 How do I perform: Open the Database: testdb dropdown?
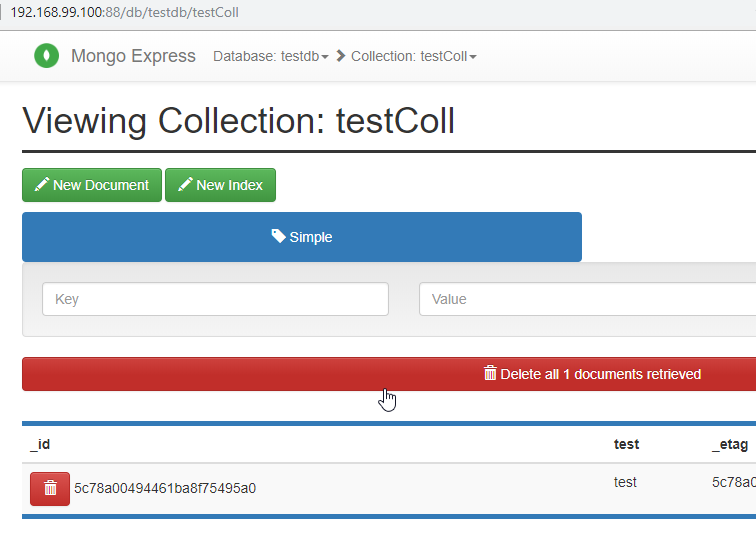(270, 56)
